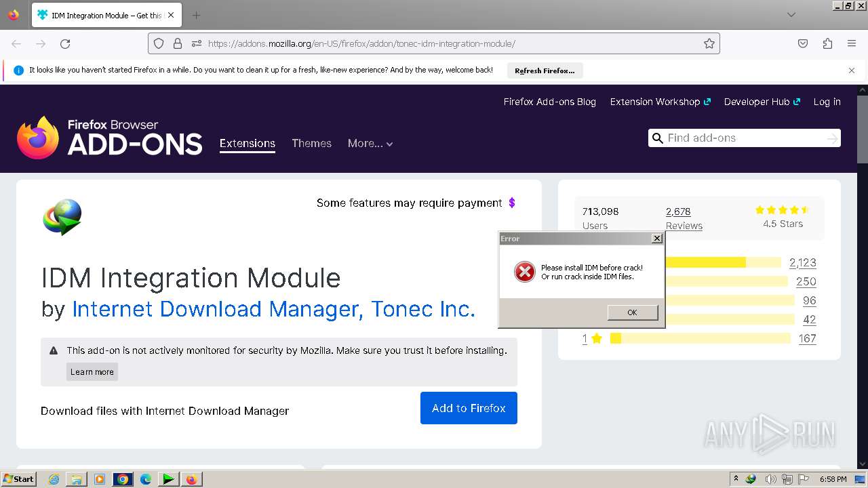Click the Refresh Firefox… button

coord(545,70)
